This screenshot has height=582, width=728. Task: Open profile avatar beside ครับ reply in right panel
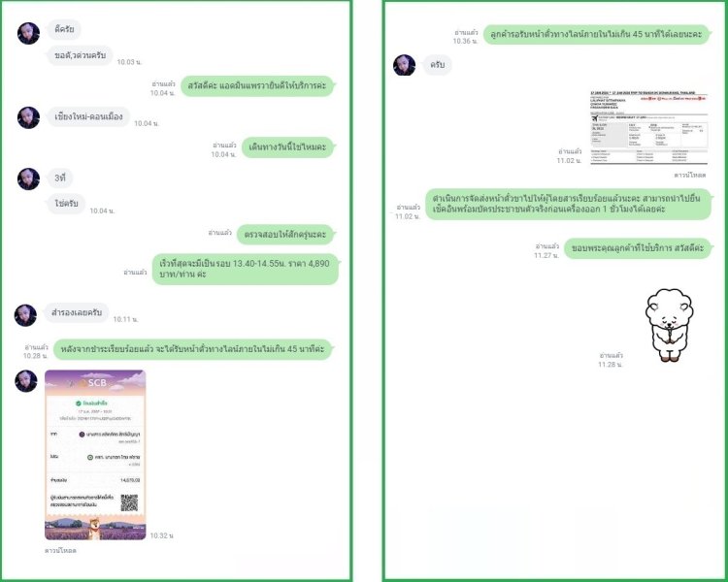tap(405, 65)
